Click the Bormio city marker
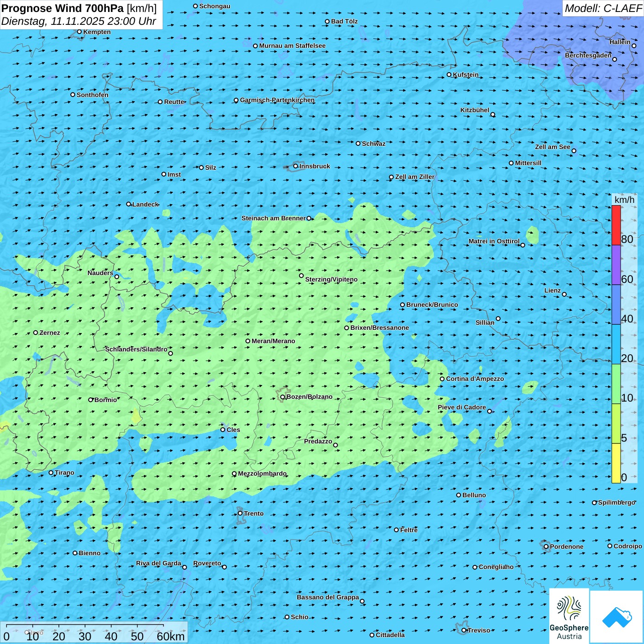 coord(91,400)
